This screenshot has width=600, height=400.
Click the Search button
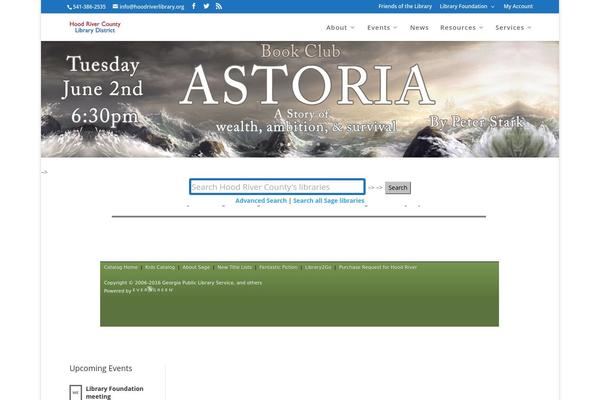(x=398, y=188)
